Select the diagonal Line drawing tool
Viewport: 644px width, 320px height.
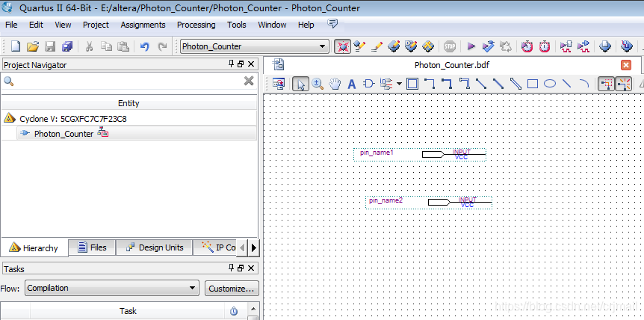567,84
